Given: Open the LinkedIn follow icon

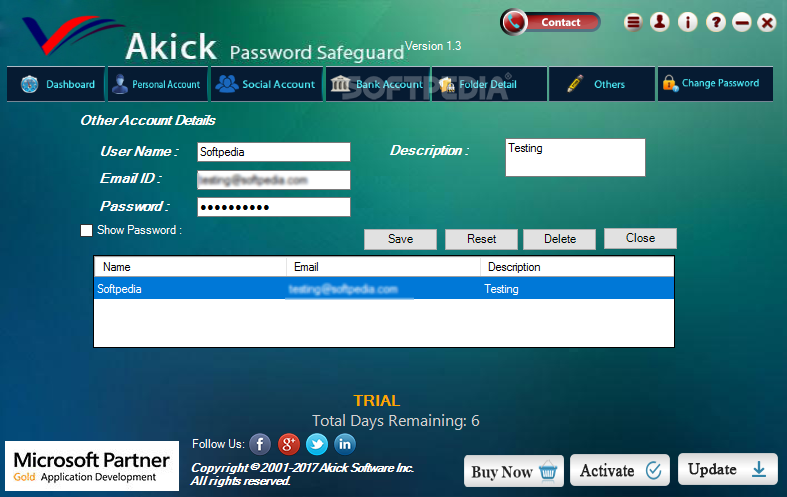Looking at the screenshot, I should click(x=345, y=444).
